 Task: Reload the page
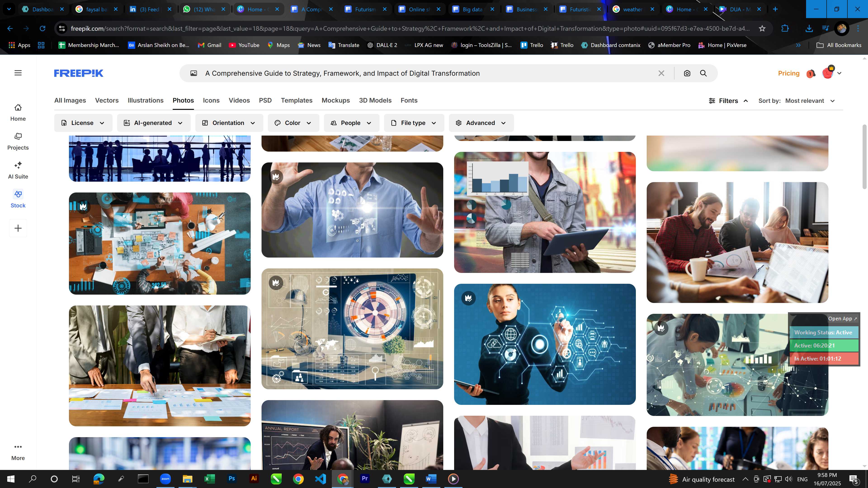pyautogui.click(x=42, y=29)
